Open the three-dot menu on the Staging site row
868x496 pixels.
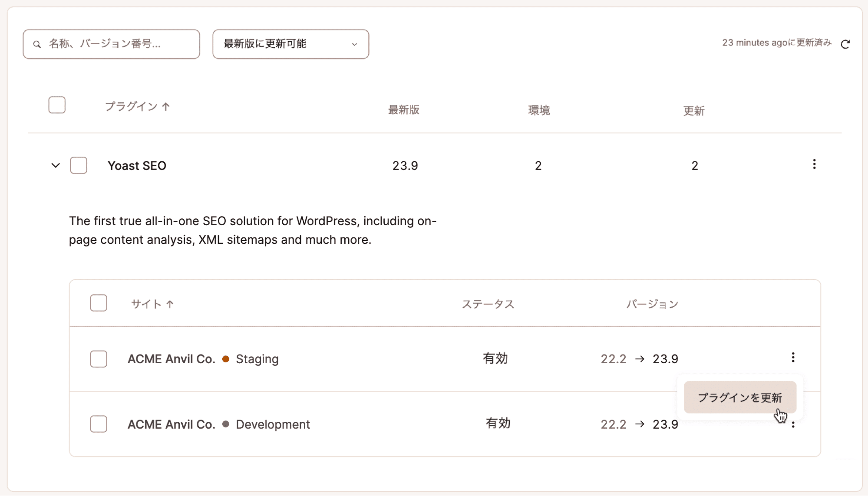(793, 357)
